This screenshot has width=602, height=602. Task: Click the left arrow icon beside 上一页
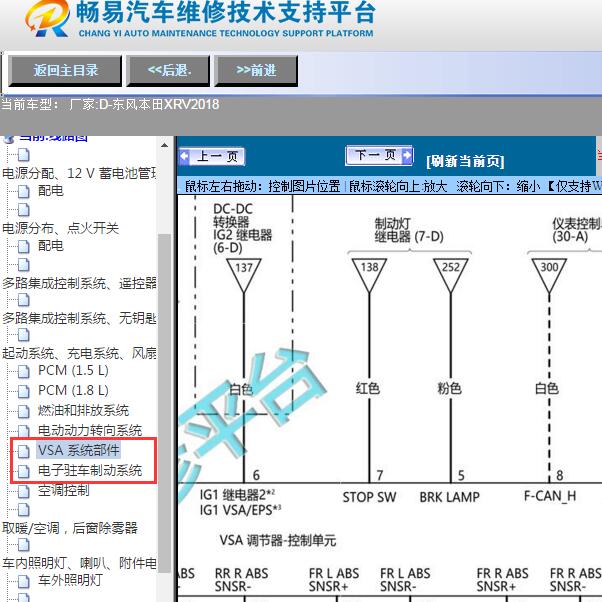(x=185, y=157)
